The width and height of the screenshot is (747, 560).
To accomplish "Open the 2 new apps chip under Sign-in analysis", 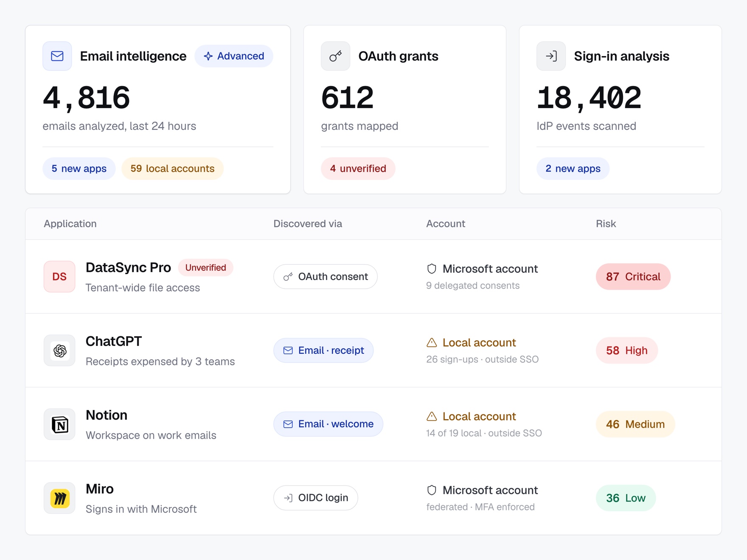I will coord(573,168).
